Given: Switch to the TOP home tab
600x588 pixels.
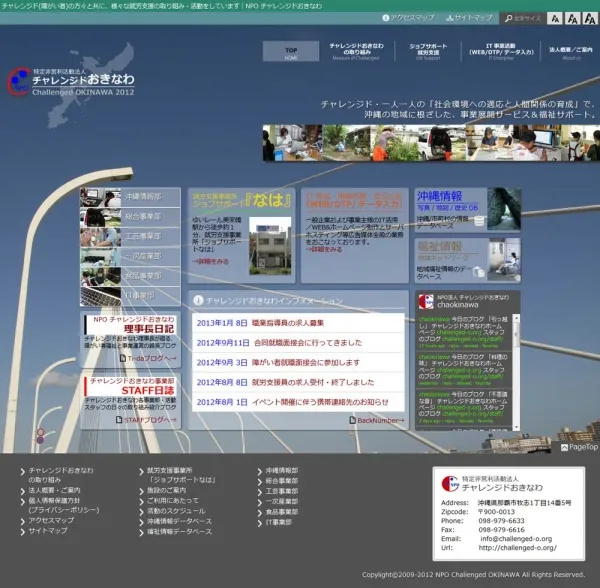Looking at the screenshot, I should tap(291, 52).
